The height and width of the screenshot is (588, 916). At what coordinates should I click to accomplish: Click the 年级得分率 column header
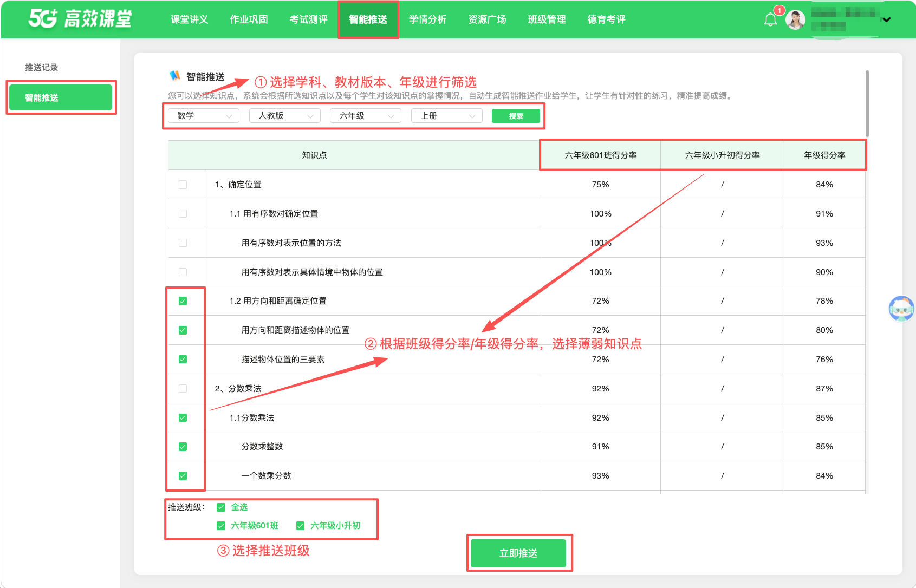click(824, 155)
